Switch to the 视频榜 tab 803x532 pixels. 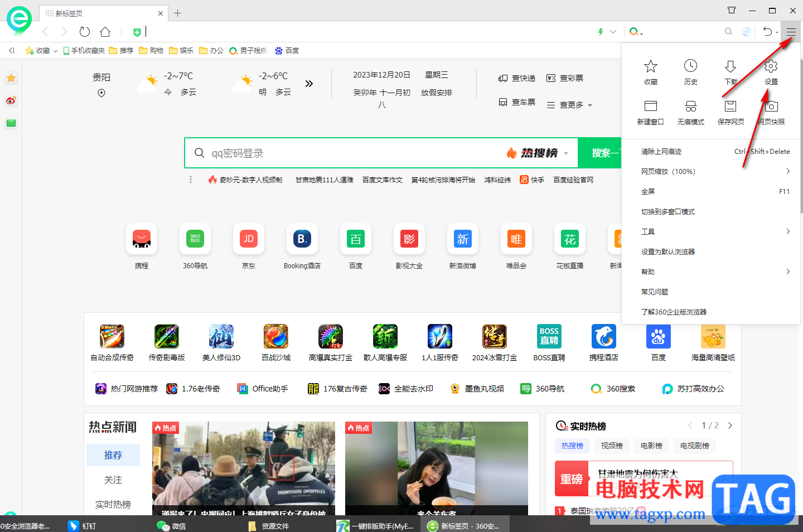612,446
